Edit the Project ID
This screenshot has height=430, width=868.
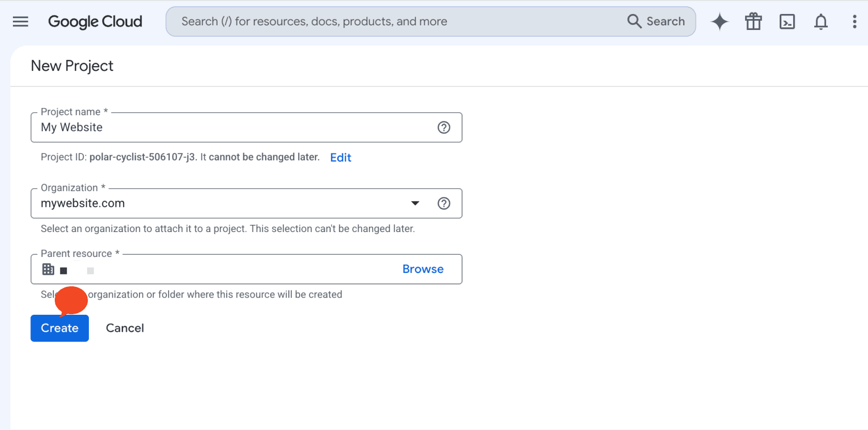341,158
